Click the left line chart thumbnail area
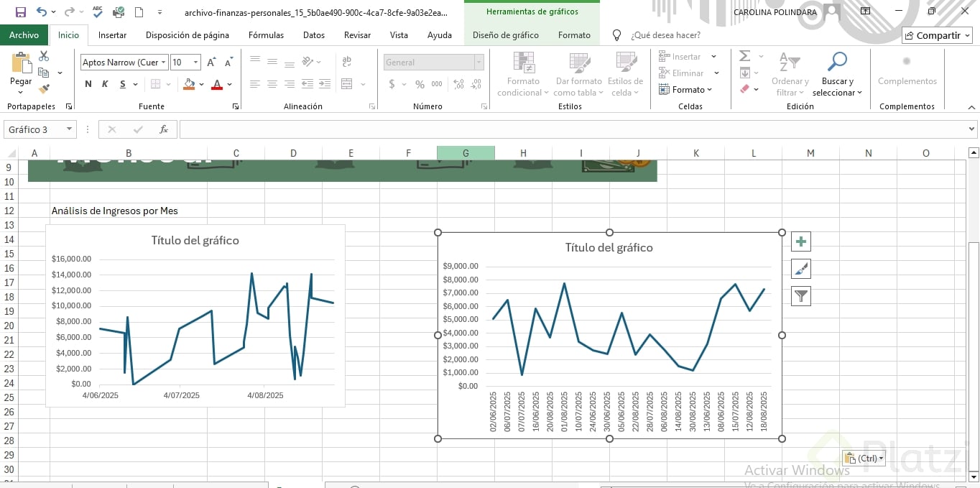 tap(195, 316)
